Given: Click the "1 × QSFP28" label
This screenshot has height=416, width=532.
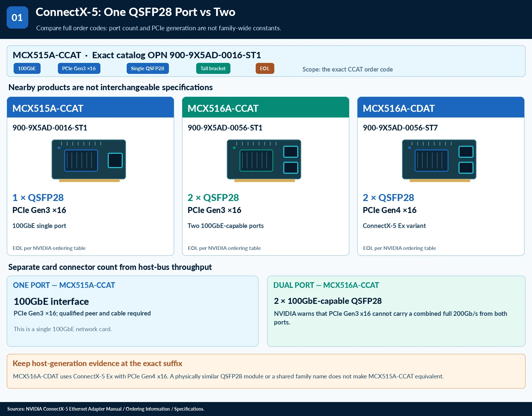Looking at the screenshot, I should pyautogui.click(x=38, y=197).
